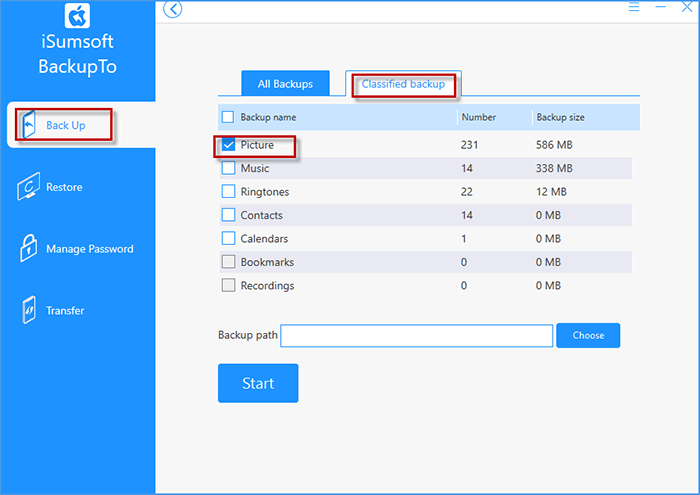Image resolution: width=700 pixels, height=495 pixels.
Task: Toggle the select-all Backup name checkbox
Action: 228,117
